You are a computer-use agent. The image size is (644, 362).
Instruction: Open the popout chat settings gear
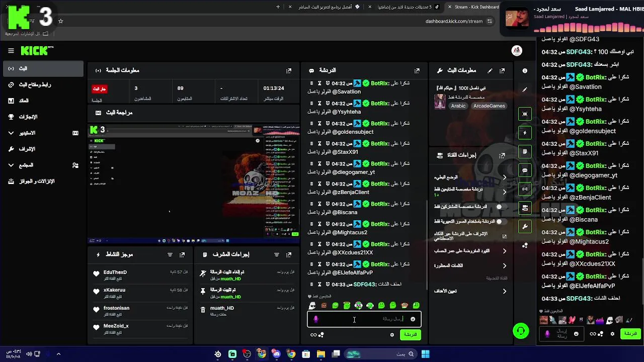coord(612,334)
